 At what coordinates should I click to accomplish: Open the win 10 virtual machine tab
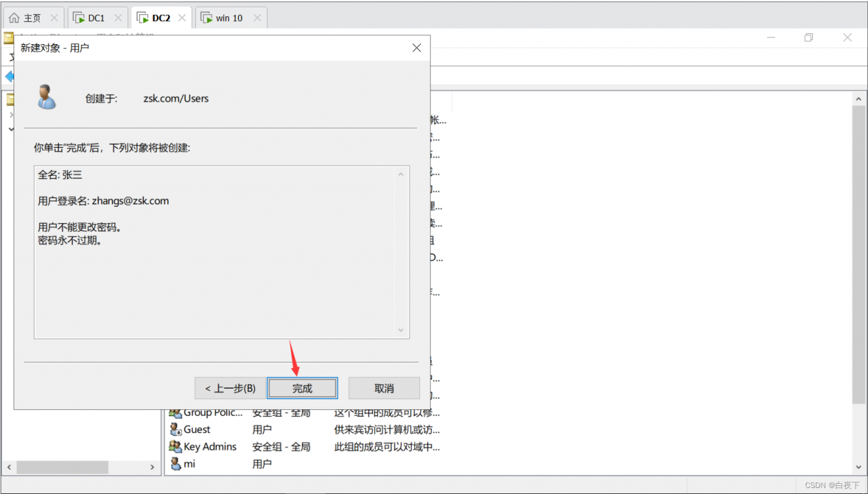pyautogui.click(x=229, y=18)
